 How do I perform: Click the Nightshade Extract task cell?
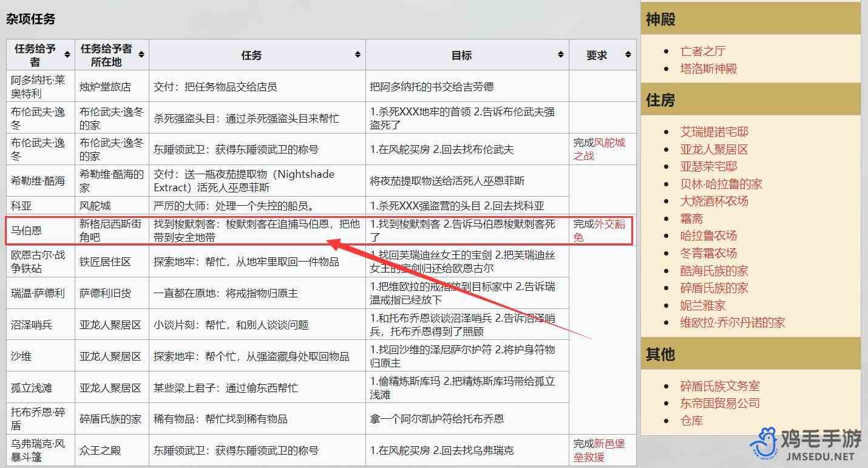coord(257,181)
